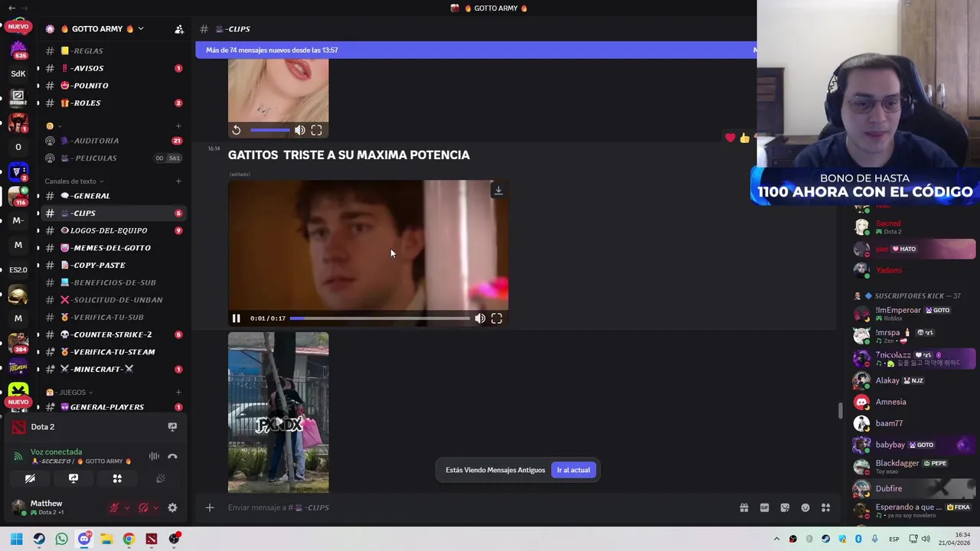The width and height of the screenshot is (980, 551).
Task: Seek on the 0:17 video progress bar
Action: coord(380,318)
